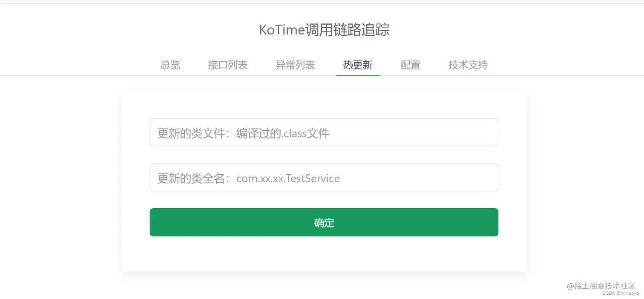Open the 异常列表 tab
Image resolution: width=644 pixels, height=299 pixels.
[x=295, y=65]
